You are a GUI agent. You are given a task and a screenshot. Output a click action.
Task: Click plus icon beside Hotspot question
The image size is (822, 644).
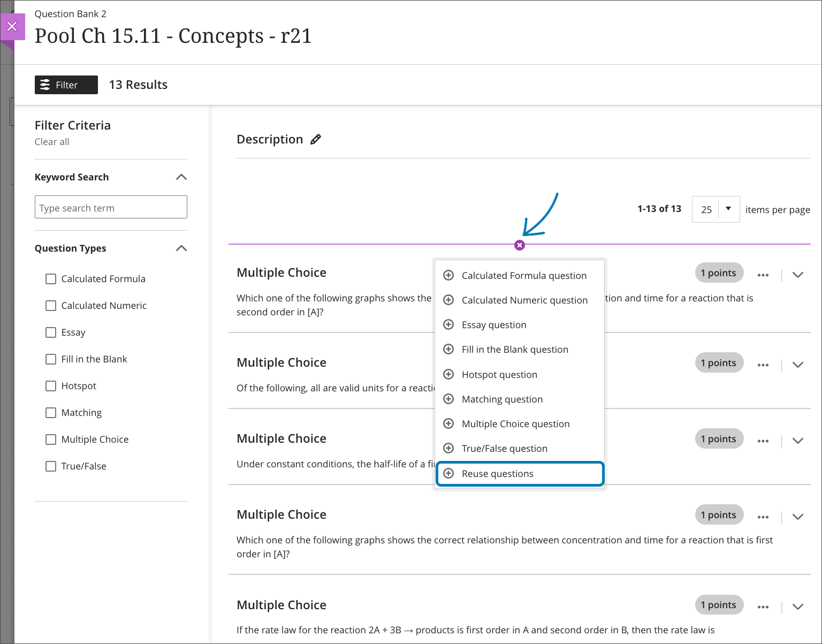click(x=448, y=374)
